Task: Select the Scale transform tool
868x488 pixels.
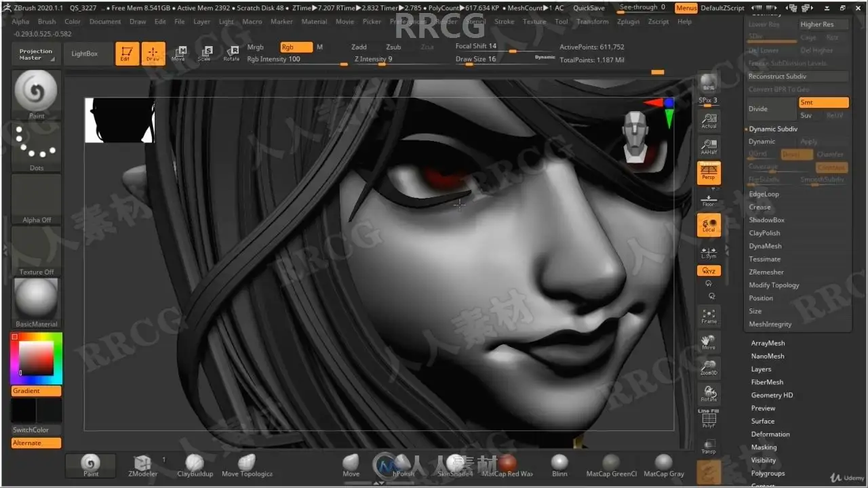Action: (204, 54)
